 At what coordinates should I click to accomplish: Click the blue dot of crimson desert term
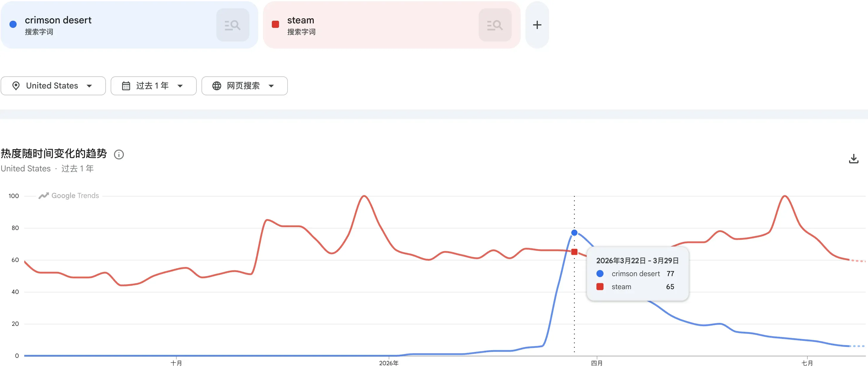pyautogui.click(x=13, y=24)
